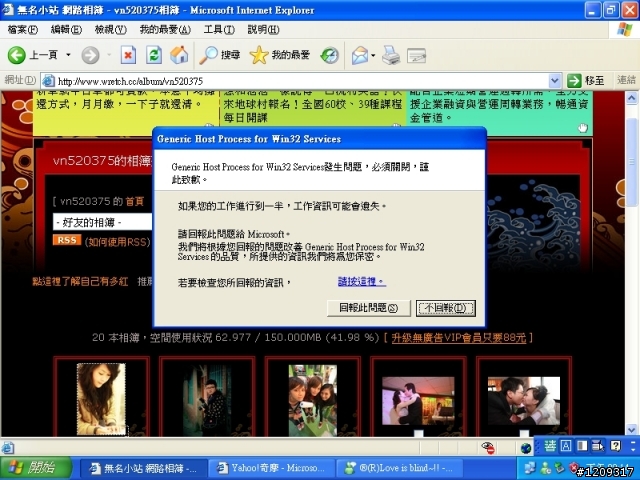Expand the address bar URL dropdown

[554, 81]
